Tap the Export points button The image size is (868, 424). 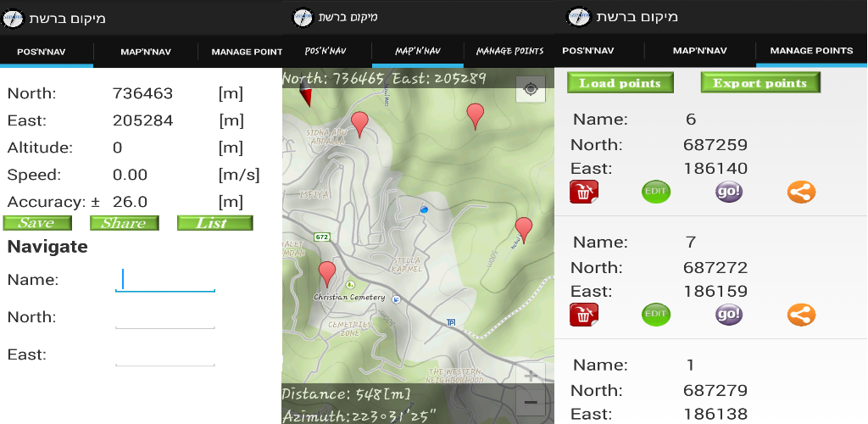(x=760, y=83)
